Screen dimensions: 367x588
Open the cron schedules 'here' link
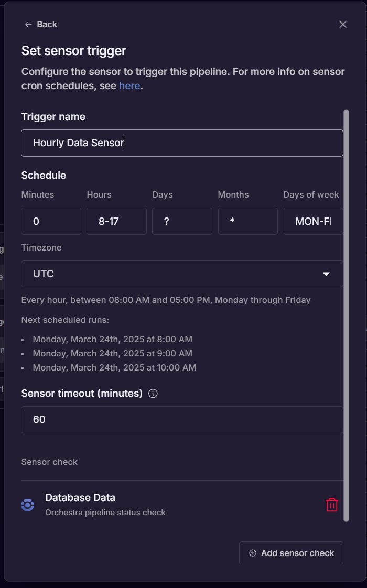129,85
